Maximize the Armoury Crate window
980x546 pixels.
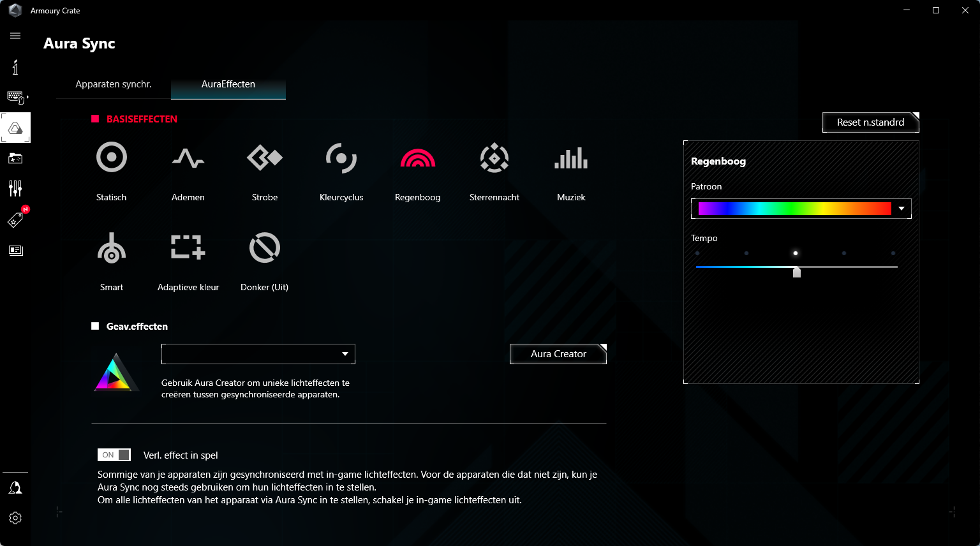(x=936, y=10)
